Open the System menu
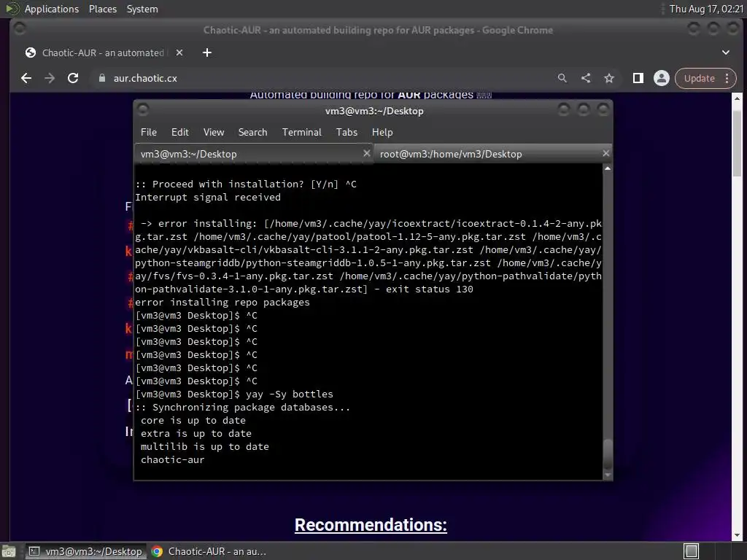Image resolution: width=747 pixels, height=560 pixels. click(142, 9)
